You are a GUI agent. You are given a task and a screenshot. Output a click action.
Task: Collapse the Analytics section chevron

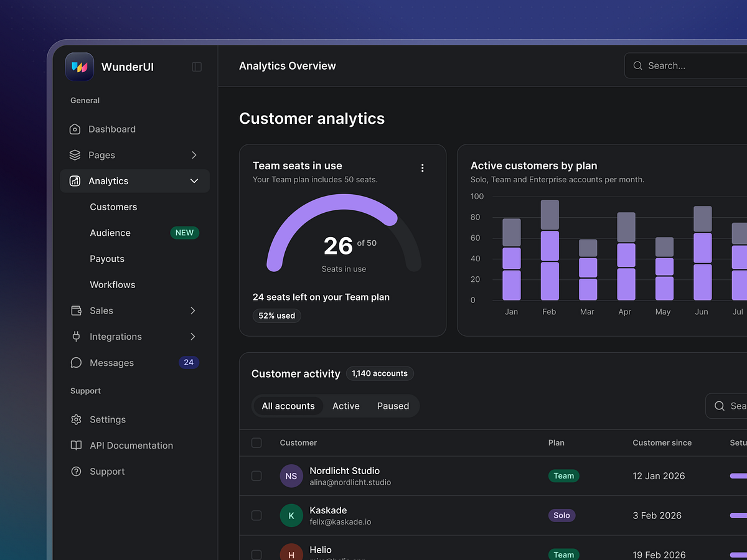click(x=194, y=181)
